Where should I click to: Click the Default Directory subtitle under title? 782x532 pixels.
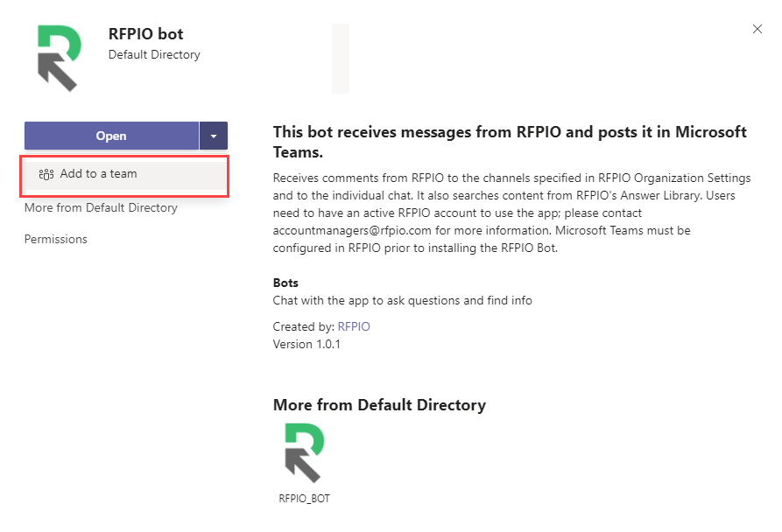coord(154,54)
